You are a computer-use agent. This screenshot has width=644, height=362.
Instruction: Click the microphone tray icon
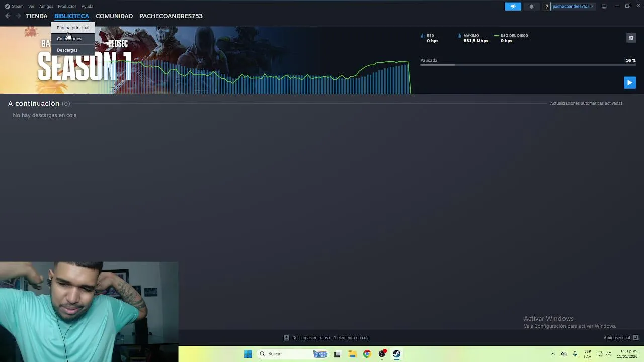(575, 354)
